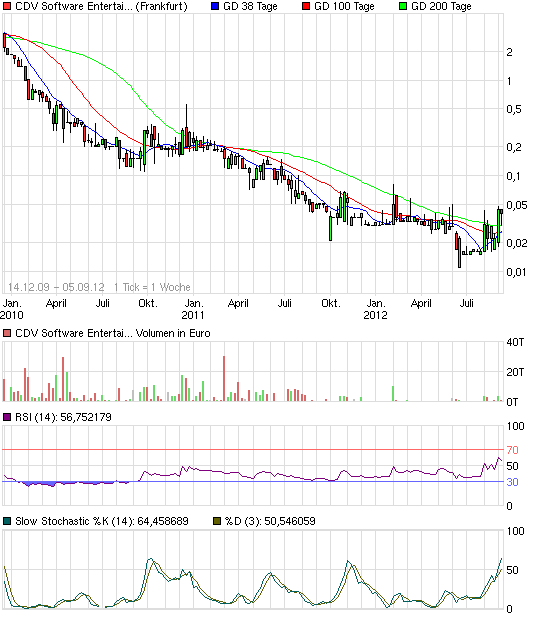Click the latest stochastic %K peak at chart end
Screen dimensions: 545x618
501,558
